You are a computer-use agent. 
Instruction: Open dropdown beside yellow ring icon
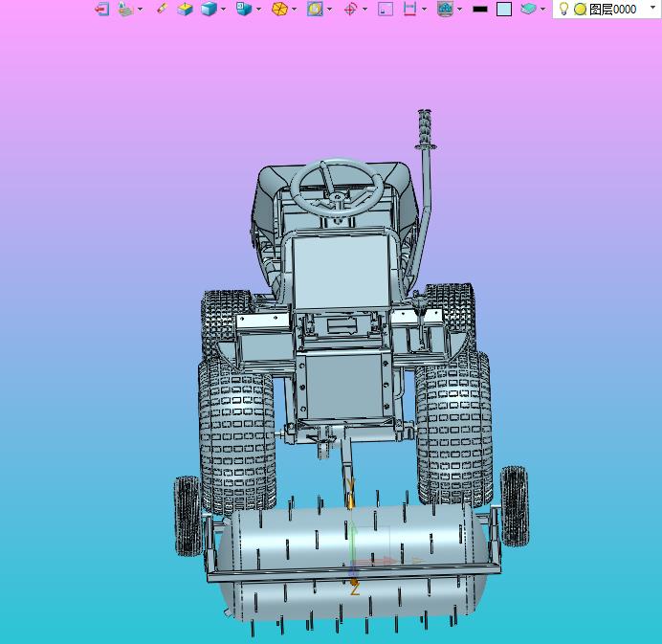[329, 10]
